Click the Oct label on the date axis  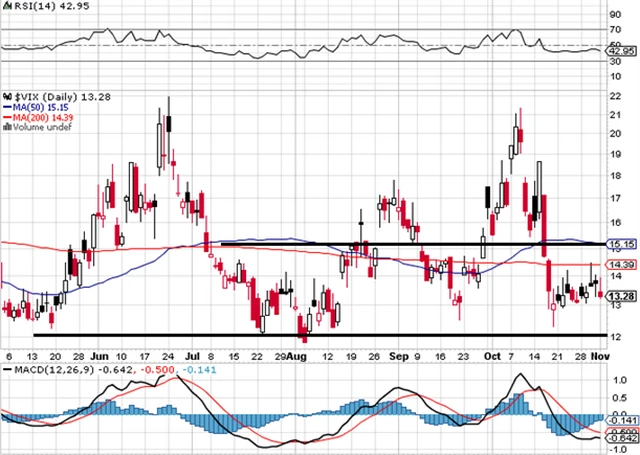[x=492, y=356]
